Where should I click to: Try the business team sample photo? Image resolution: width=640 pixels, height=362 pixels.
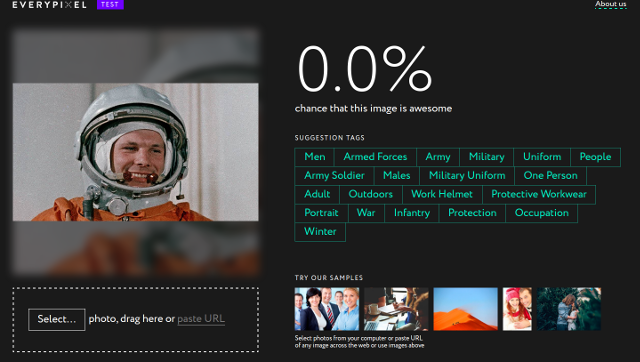click(327, 309)
